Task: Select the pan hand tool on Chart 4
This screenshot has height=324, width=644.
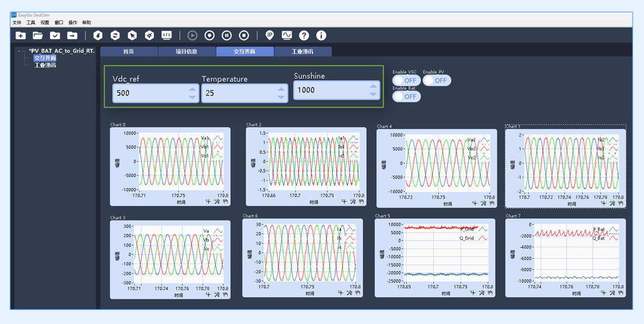Action: 492,203
